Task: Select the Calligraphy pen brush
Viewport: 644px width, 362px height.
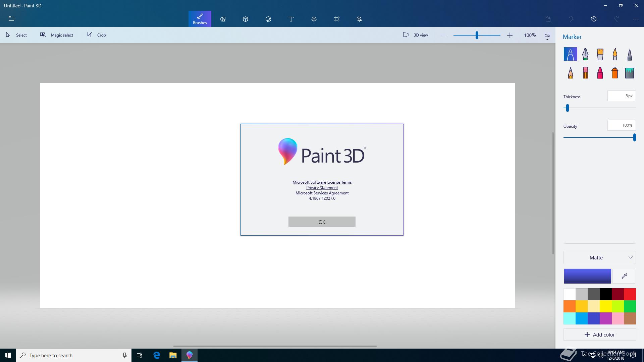Action: click(x=585, y=54)
